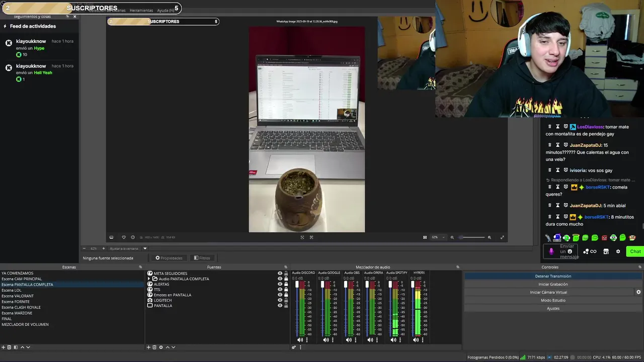Image resolution: width=644 pixels, height=362 pixels.
Task: Open Ajustes settings
Action: pos(553,308)
